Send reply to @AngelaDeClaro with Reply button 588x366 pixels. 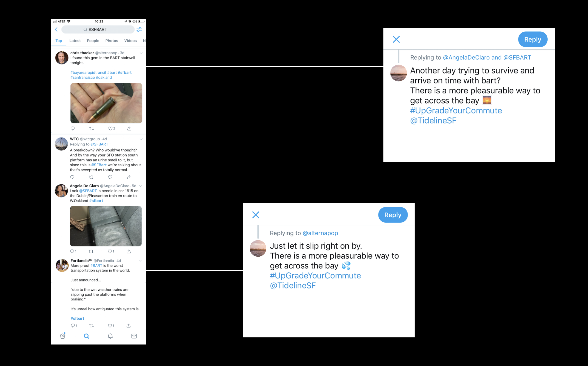[532, 39]
